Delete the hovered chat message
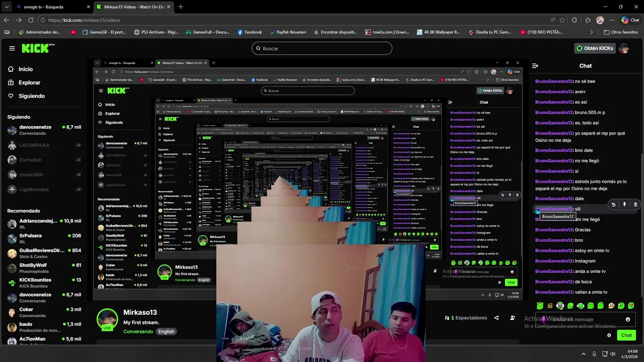The width and height of the screenshot is (644, 362). (635, 205)
